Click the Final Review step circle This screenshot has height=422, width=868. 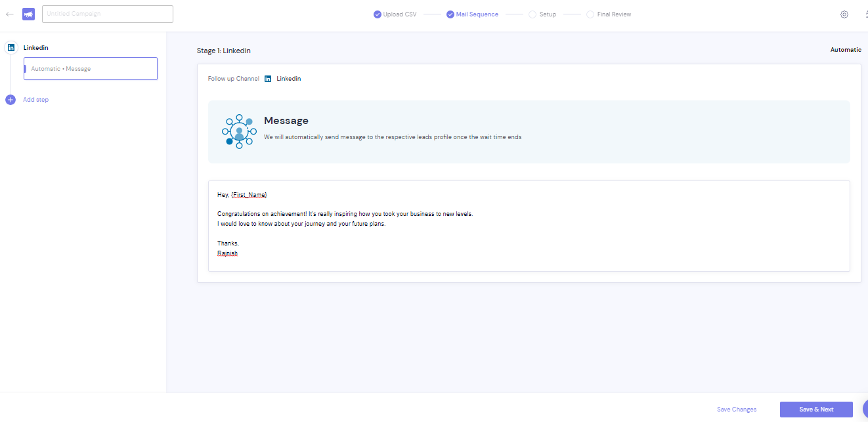click(590, 14)
